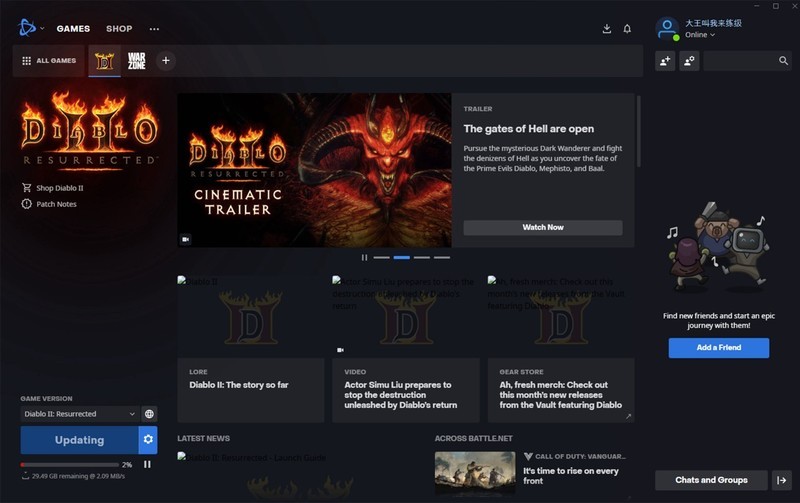Click the video camera icon on trailer banner
The image size is (800, 503).
(x=186, y=239)
